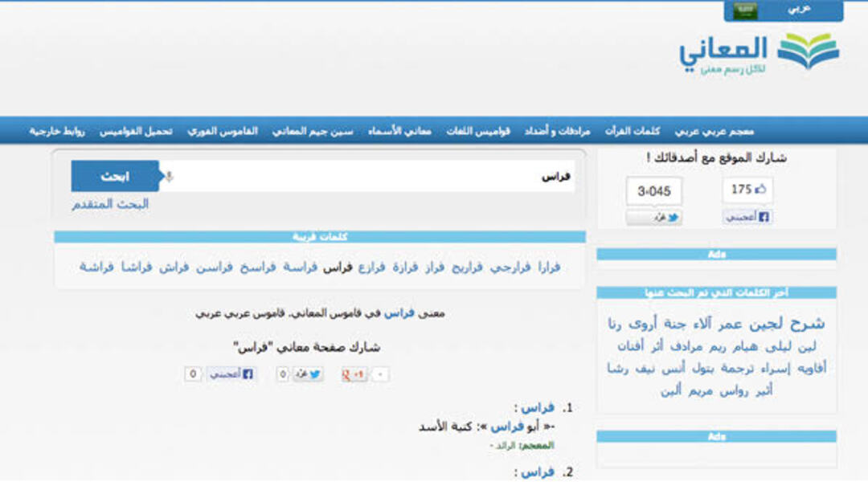This screenshot has width=868, height=482.
Task: Click recent search word رنا
Action: tap(615, 324)
